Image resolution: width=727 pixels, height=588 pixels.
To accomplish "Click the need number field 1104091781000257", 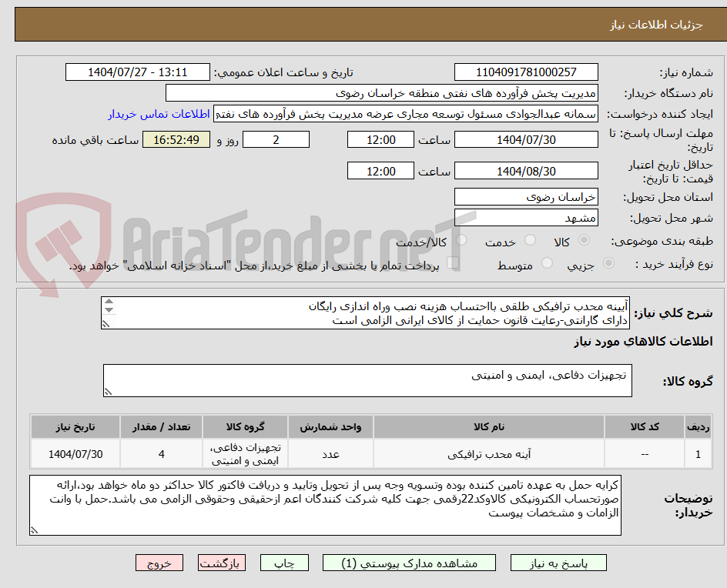I will tap(526, 73).
